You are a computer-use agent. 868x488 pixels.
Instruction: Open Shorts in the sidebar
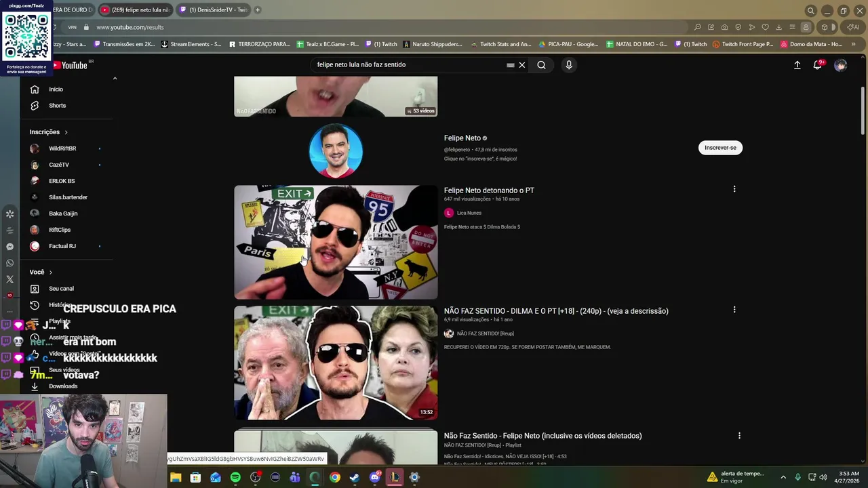(57, 106)
